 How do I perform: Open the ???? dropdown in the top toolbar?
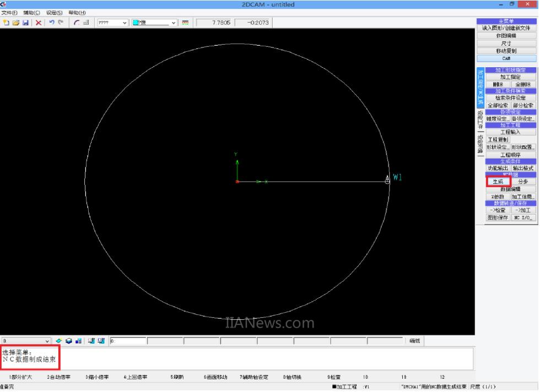coord(112,23)
